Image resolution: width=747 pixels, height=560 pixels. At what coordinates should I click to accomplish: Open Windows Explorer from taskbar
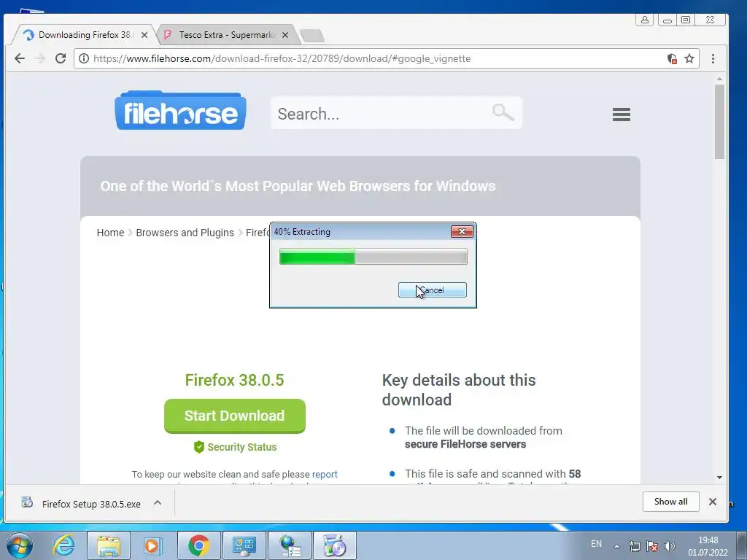[109, 545]
